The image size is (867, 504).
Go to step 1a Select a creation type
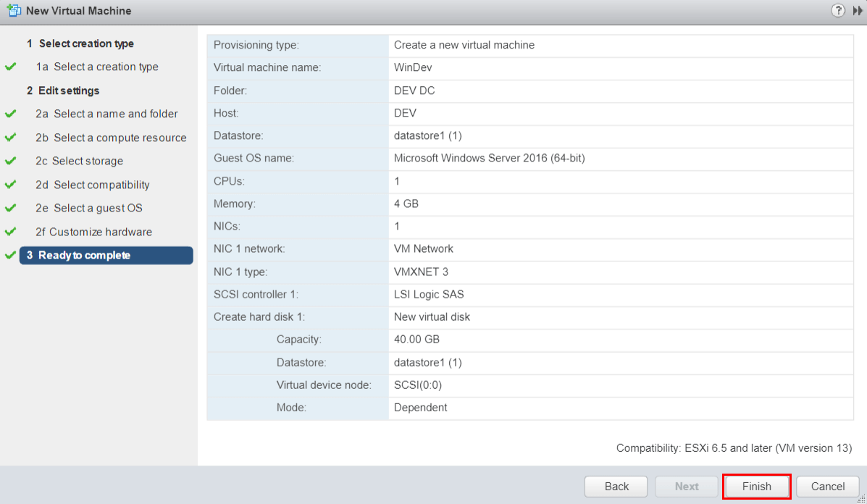(x=97, y=67)
